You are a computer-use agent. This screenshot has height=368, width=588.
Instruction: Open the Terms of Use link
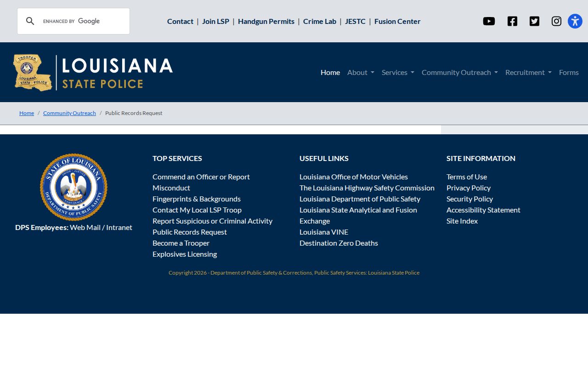(x=467, y=177)
